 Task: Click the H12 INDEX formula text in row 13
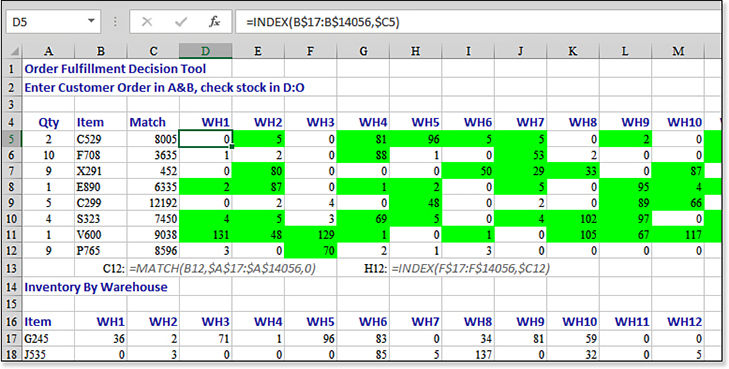[471, 268]
